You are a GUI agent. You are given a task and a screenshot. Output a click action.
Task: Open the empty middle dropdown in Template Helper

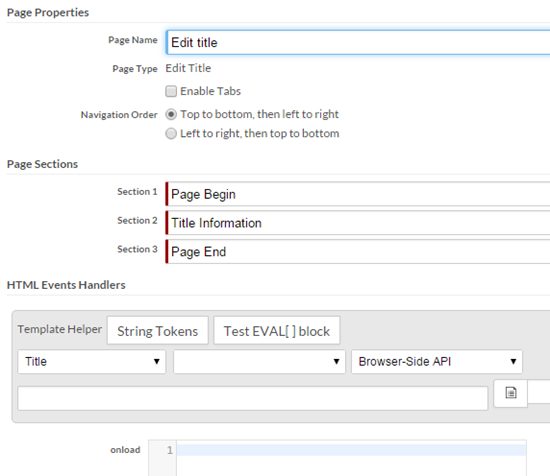click(259, 362)
